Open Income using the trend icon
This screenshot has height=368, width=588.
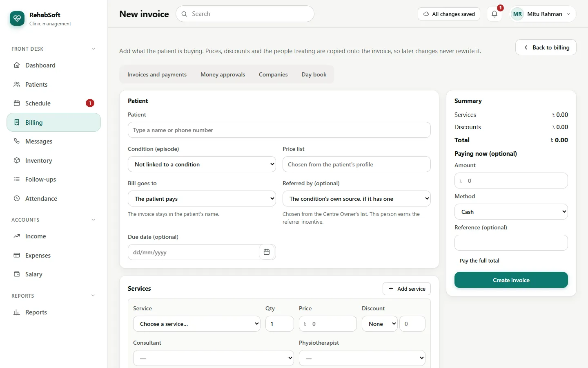click(17, 236)
